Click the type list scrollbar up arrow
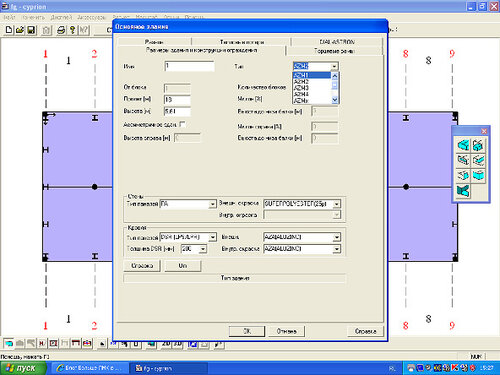The image size is (500, 375). [335, 76]
